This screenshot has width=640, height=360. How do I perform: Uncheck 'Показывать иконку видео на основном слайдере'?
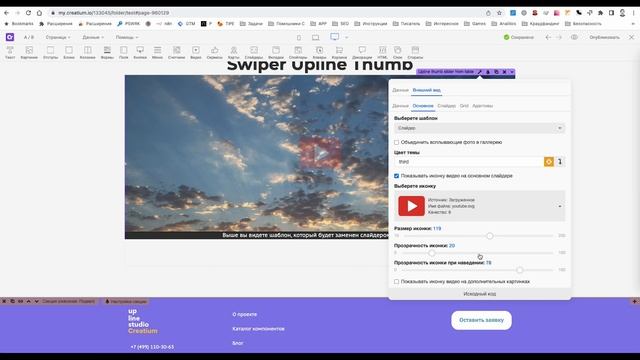coord(396,176)
